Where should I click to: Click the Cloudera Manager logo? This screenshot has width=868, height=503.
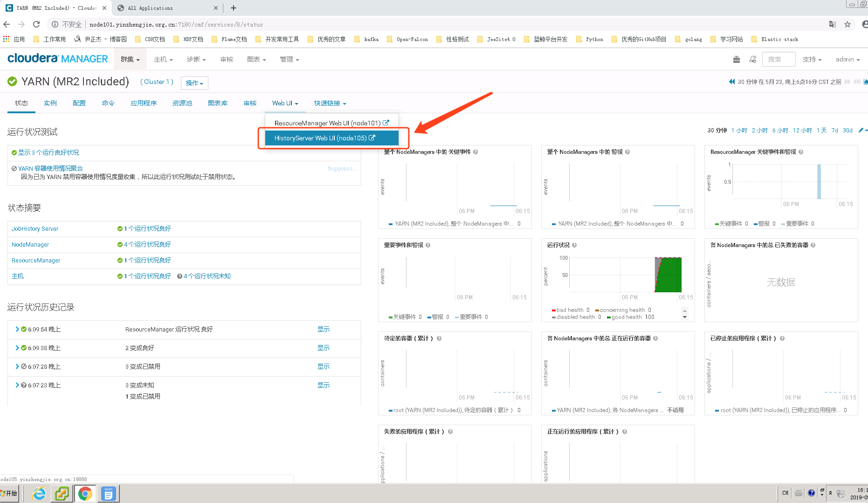(58, 59)
